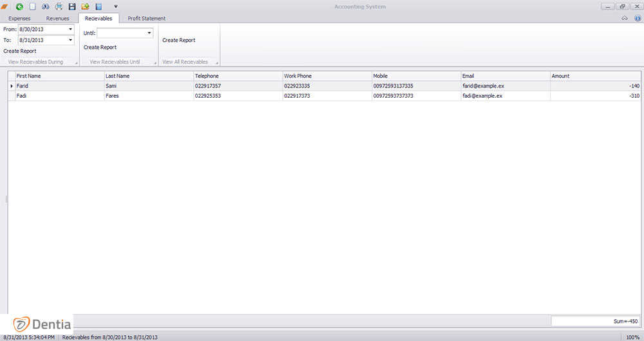This screenshot has height=341, width=644.
Task: Click the binoculars search icon
Action: 46,6
